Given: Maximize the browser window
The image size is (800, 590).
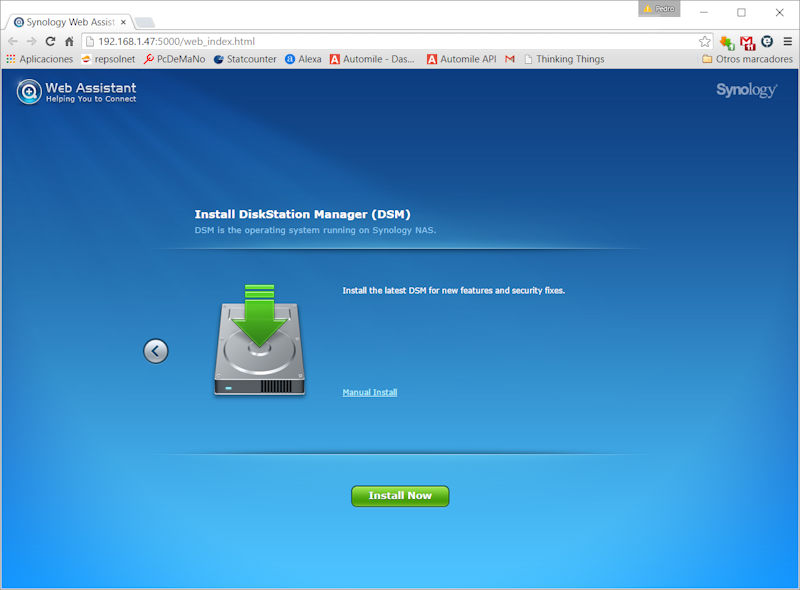Looking at the screenshot, I should click(741, 12).
